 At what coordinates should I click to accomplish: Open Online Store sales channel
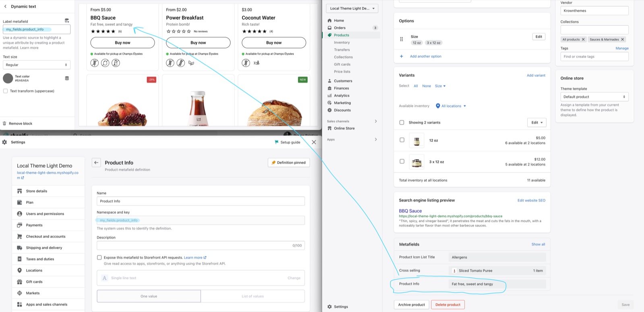344,128
